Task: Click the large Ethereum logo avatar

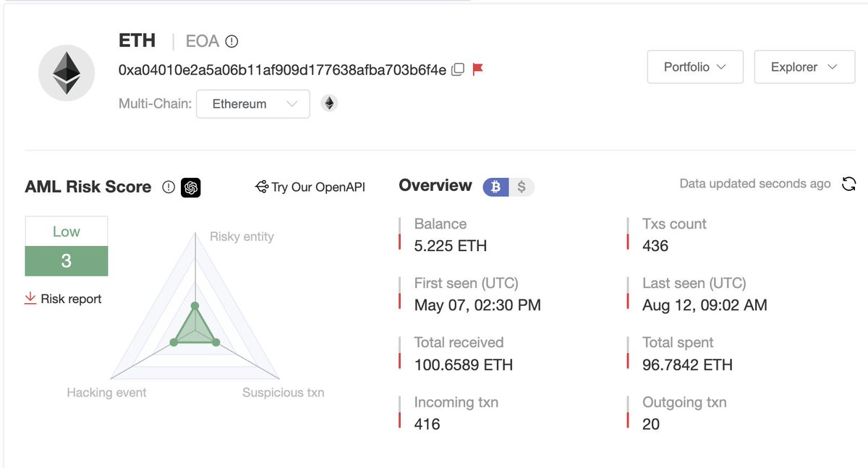Action: (67, 72)
